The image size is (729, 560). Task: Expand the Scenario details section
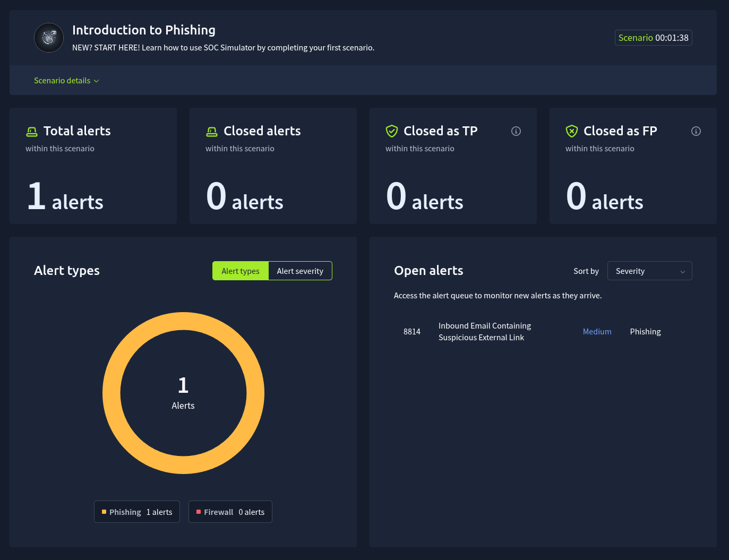[x=66, y=81]
